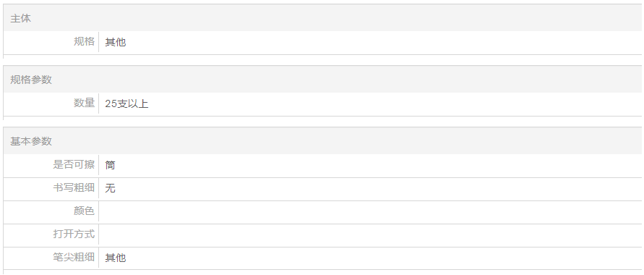Viewport: 644px width, 275px height.
Task: Click the 规格参数 section header
Action: click(31, 80)
